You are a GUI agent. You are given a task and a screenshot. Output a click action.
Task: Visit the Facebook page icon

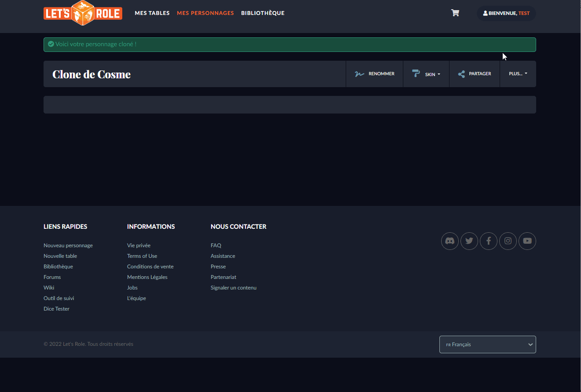[488, 241]
